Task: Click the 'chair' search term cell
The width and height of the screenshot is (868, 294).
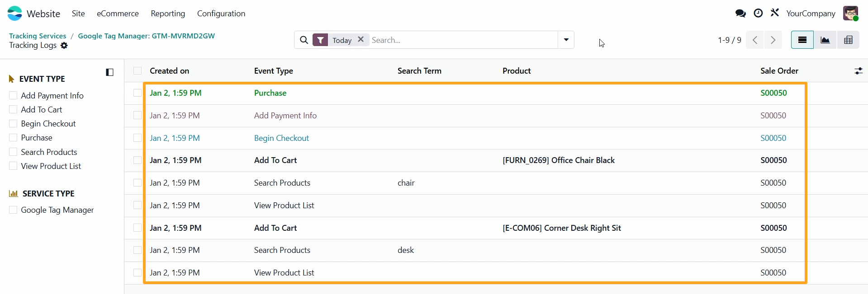Action: tap(406, 183)
